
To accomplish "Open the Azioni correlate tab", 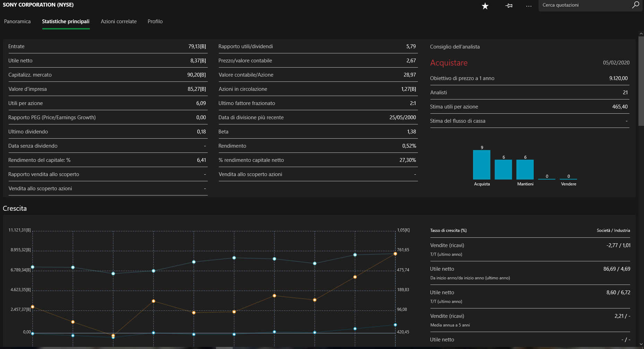I will click(x=119, y=21).
